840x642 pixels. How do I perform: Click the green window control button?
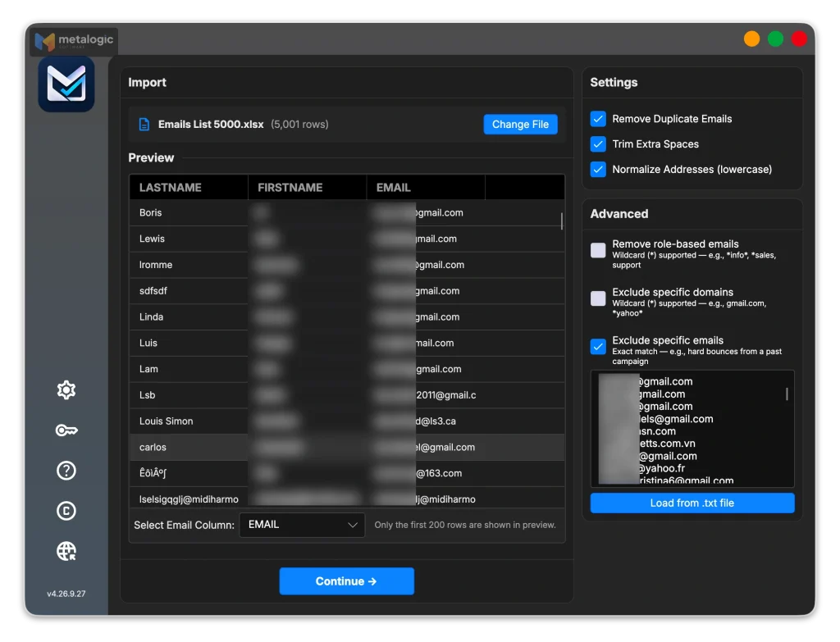[775, 39]
